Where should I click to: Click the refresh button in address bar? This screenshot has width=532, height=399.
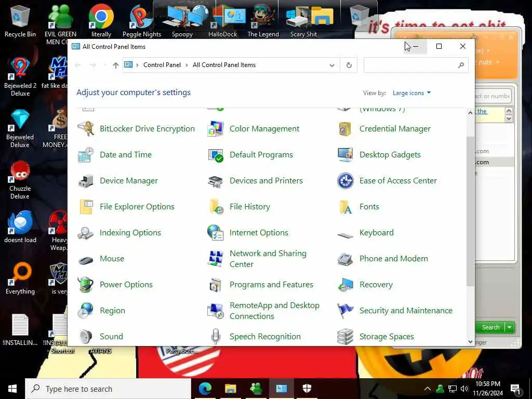(349, 65)
